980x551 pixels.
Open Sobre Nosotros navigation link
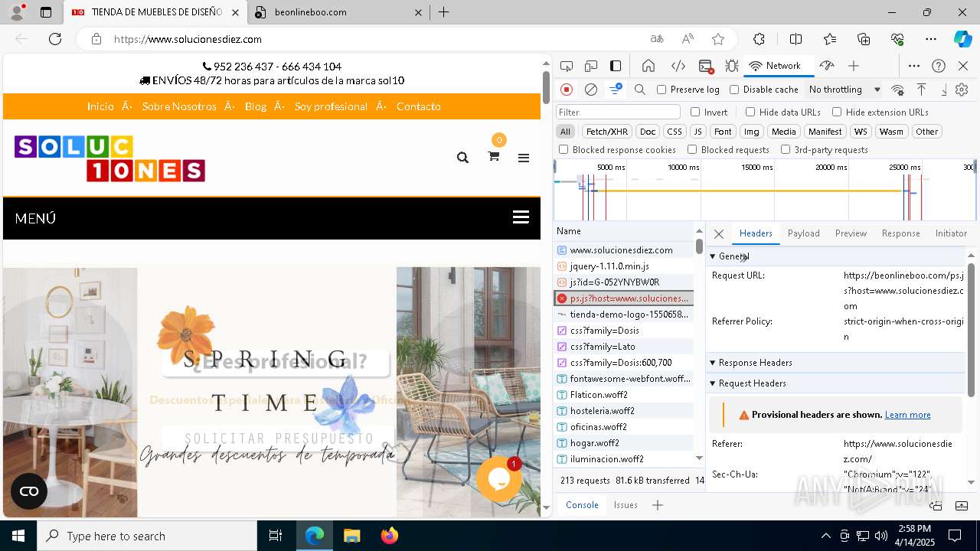(179, 106)
